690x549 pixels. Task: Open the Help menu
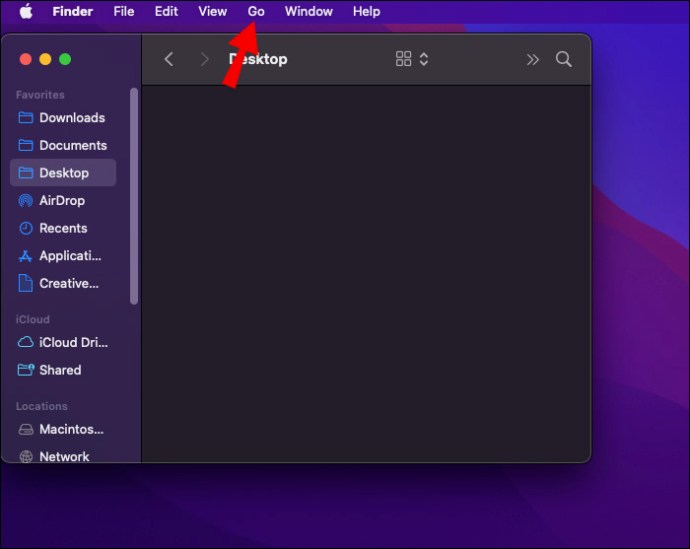pyautogui.click(x=367, y=11)
